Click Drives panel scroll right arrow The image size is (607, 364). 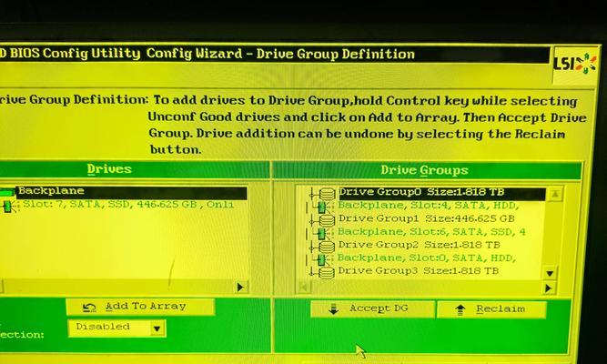click(x=240, y=288)
